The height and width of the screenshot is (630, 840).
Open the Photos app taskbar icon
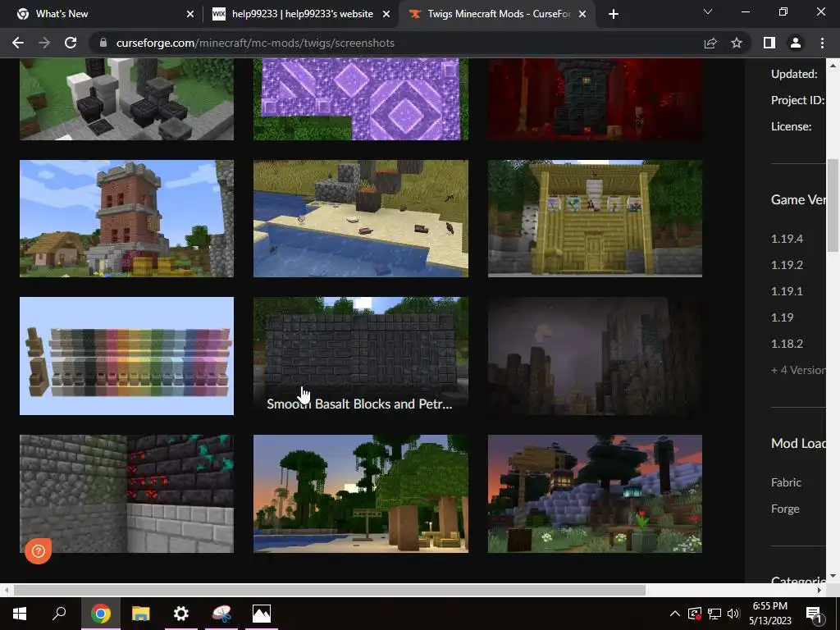tap(262, 614)
